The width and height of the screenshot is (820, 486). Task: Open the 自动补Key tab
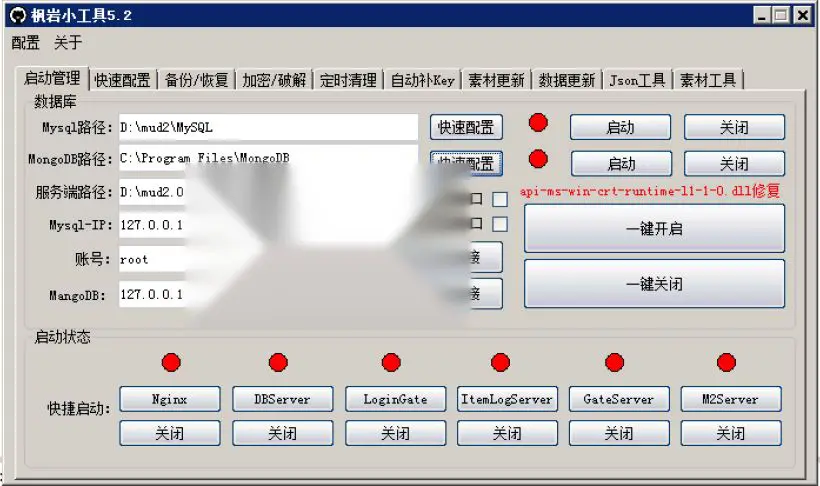tap(423, 80)
